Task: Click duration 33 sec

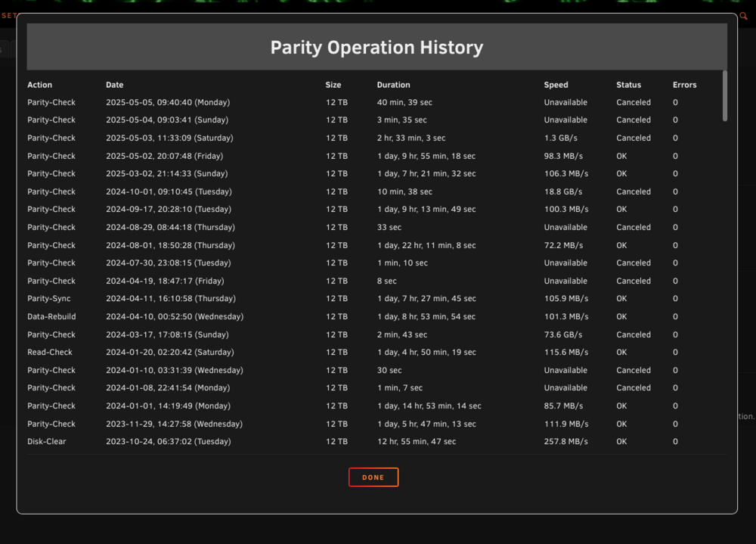Action: [x=389, y=227]
